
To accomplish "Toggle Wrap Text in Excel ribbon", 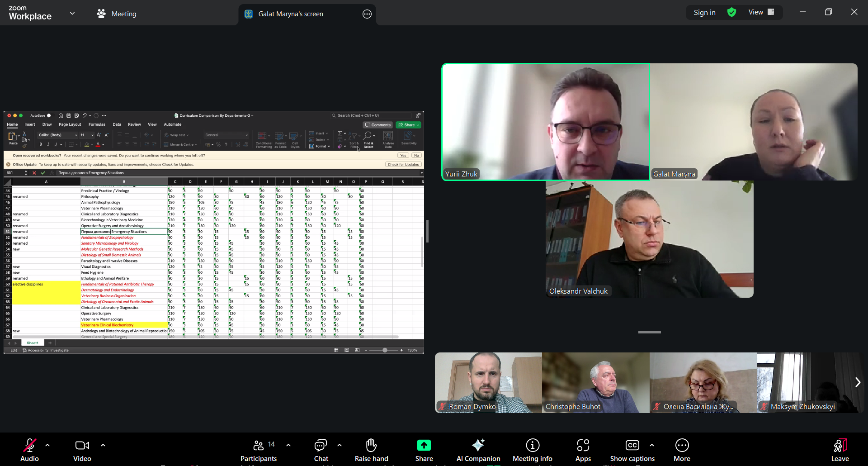I will coord(177,135).
